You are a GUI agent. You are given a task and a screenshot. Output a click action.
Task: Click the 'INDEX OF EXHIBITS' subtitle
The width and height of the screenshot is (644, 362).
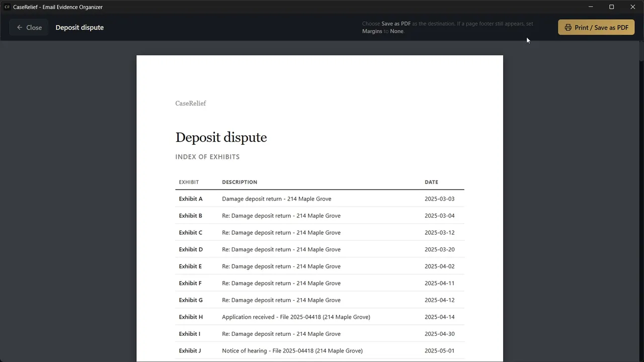coord(207,157)
